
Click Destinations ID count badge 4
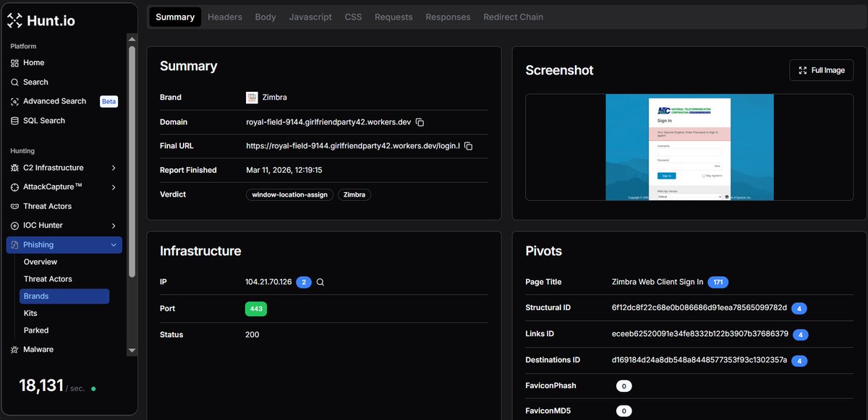799,361
